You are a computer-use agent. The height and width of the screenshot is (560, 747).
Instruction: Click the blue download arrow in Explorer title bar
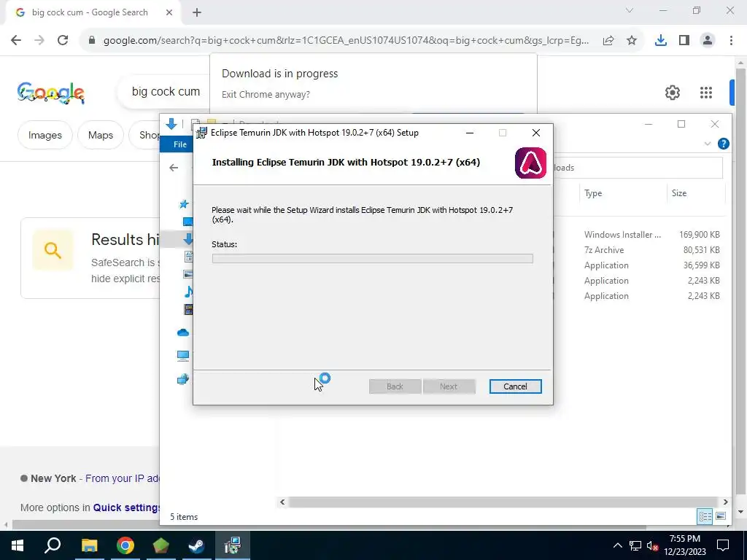171,124
